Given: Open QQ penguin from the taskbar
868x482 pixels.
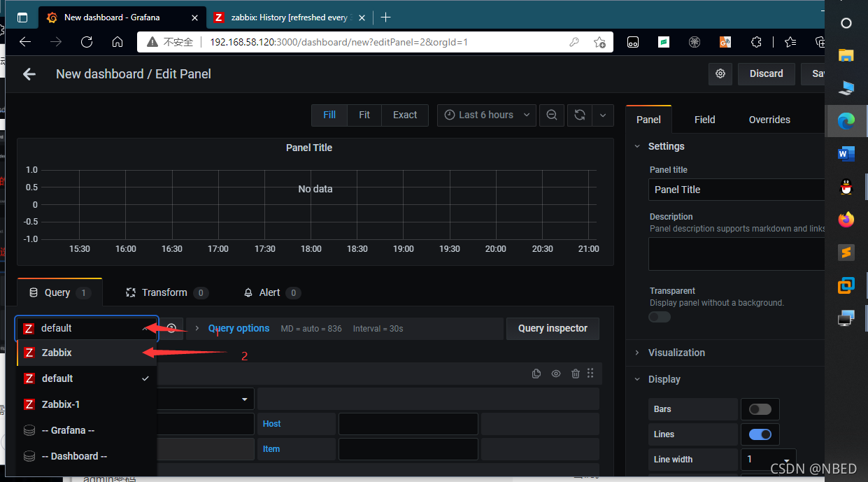Looking at the screenshot, I should pyautogui.click(x=846, y=187).
